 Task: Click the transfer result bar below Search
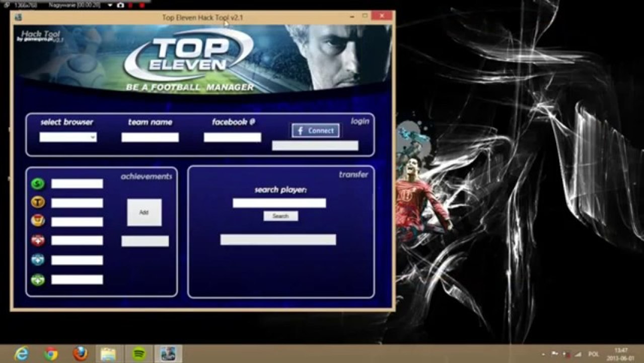(278, 239)
